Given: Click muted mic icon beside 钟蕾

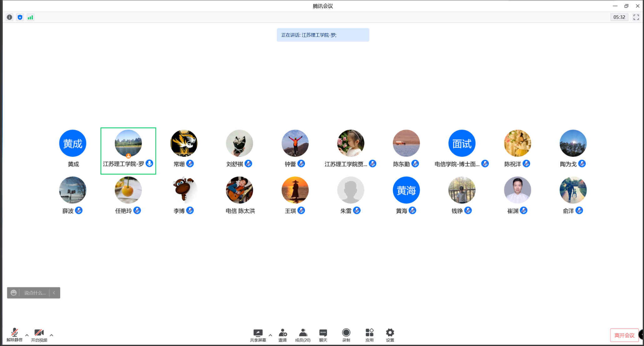Looking at the screenshot, I should point(301,163).
